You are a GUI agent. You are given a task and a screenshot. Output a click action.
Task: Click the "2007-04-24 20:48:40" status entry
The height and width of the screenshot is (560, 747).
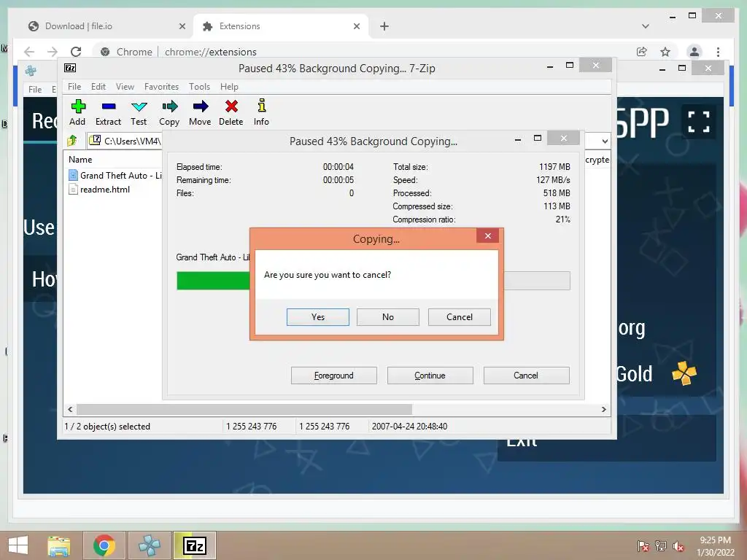tap(410, 426)
